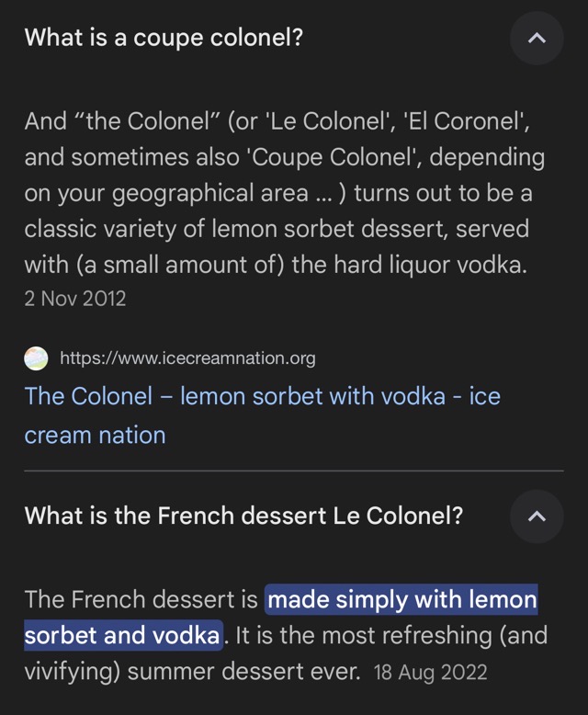This screenshot has width=588, height=715.
Task: Click the "What is a coupe colonel?" question
Action: coord(164,39)
